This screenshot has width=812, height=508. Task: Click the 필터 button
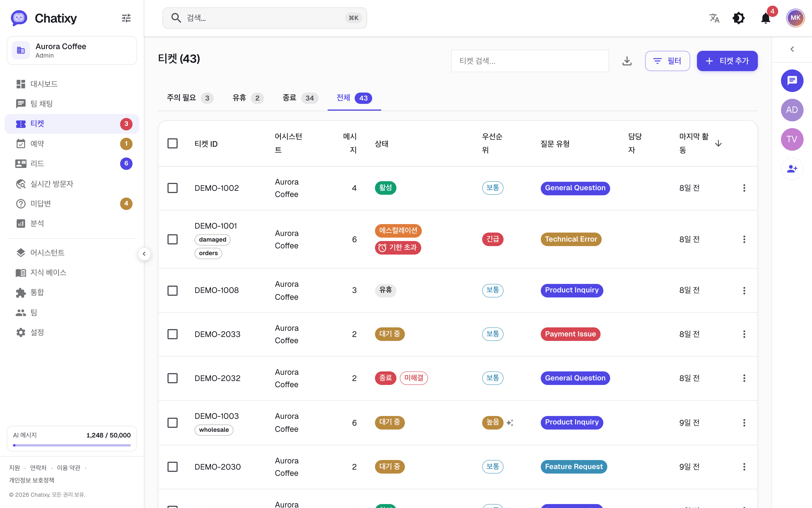tap(667, 61)
